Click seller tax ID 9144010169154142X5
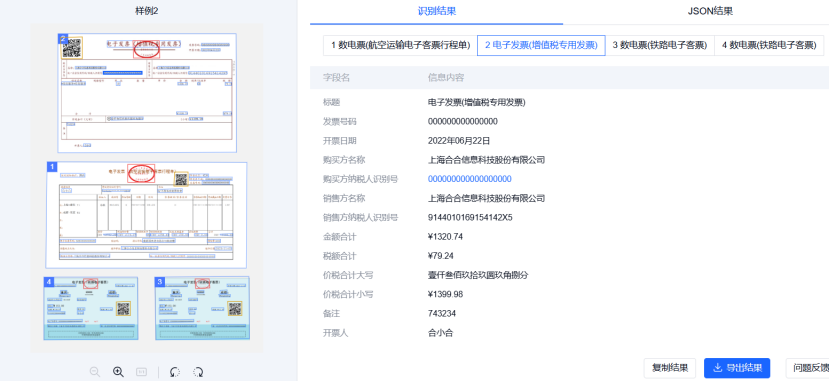 [470, 217]
